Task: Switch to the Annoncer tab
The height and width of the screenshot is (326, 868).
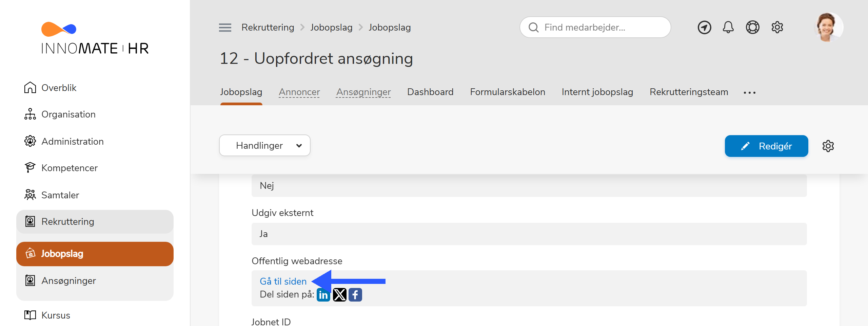Action: point(299,91)
